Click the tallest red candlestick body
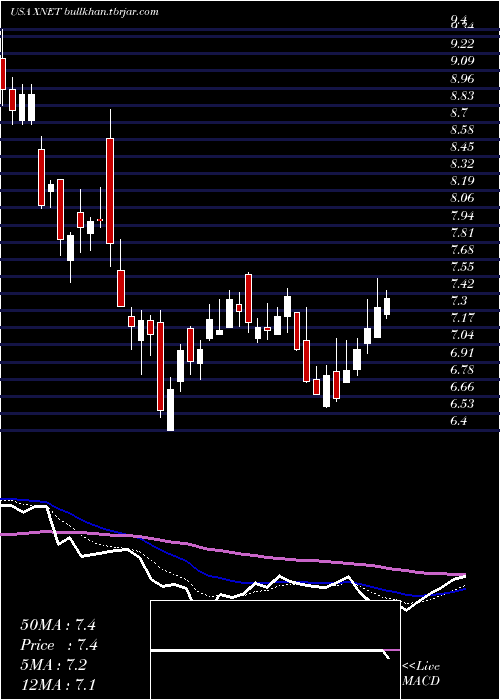This screenshot has width=500, height=700. 110,191
